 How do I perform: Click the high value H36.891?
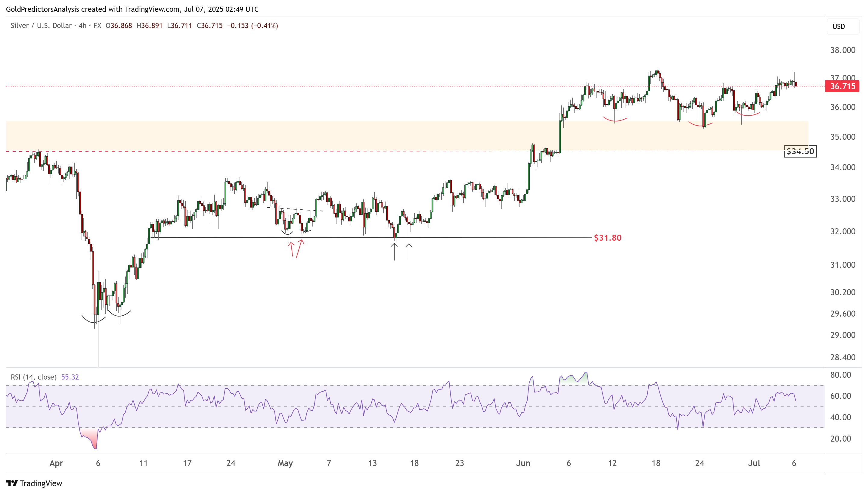pos(149,26)
